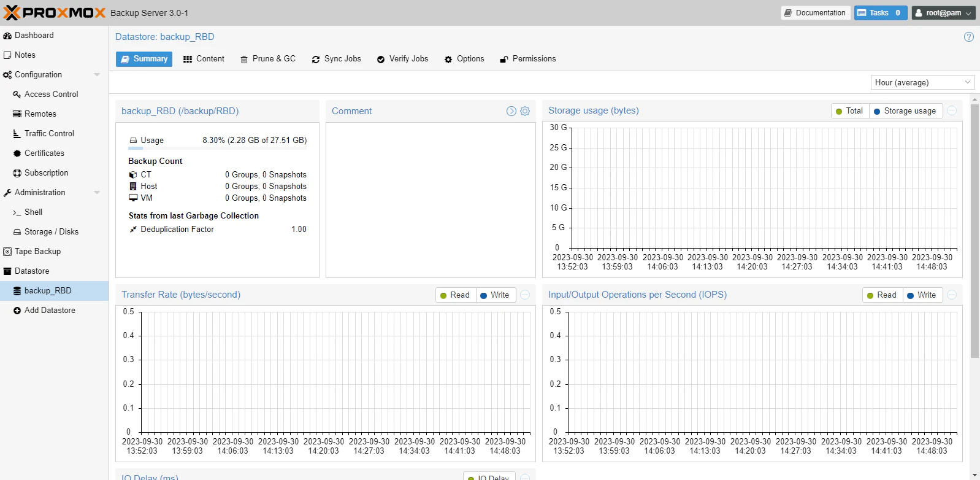980x480 pixels.
Task: Toggle the Storage usage series in chart legend
Action: click(x=905, y=111)
